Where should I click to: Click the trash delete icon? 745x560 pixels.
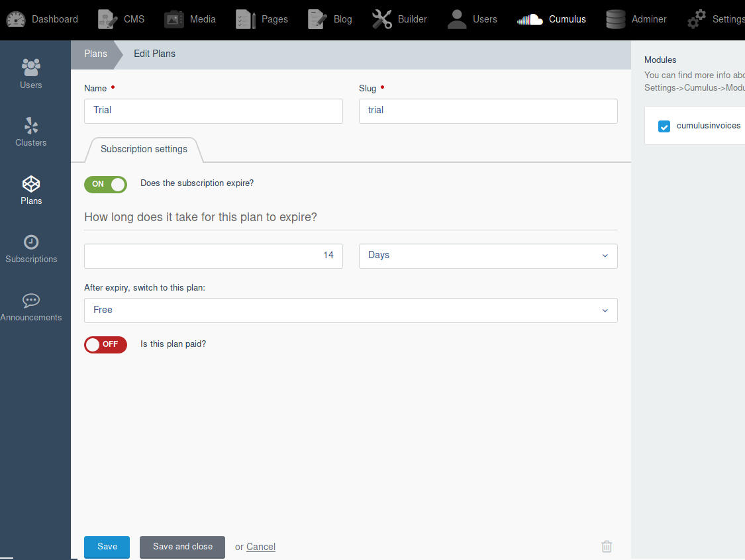tap(607, 547)
